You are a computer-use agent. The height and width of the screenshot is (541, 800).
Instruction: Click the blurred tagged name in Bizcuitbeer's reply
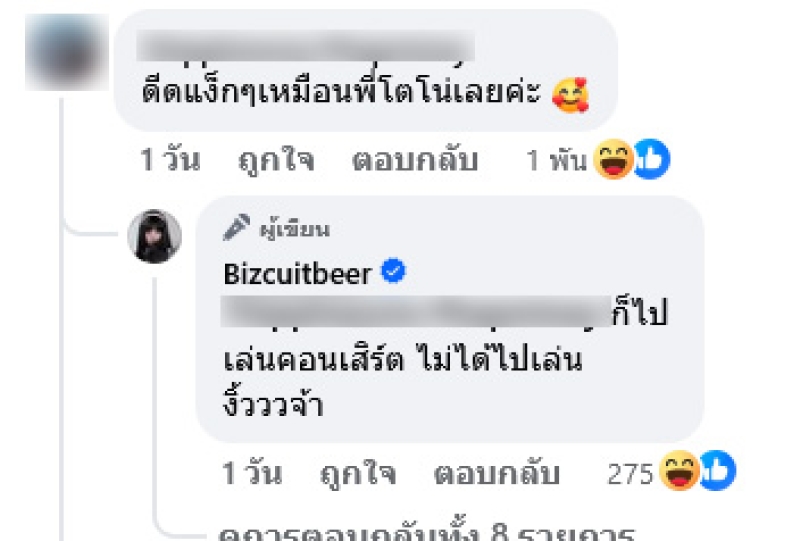416,311
